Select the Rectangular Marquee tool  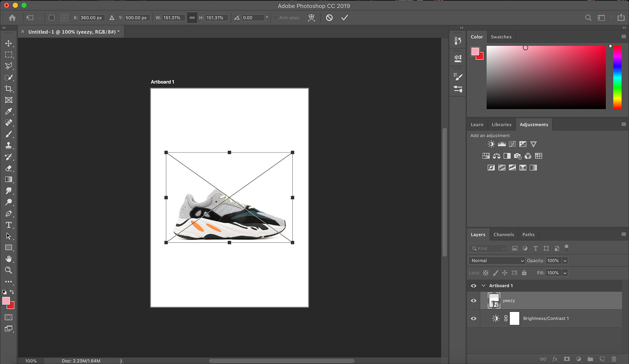coord(9,55)
